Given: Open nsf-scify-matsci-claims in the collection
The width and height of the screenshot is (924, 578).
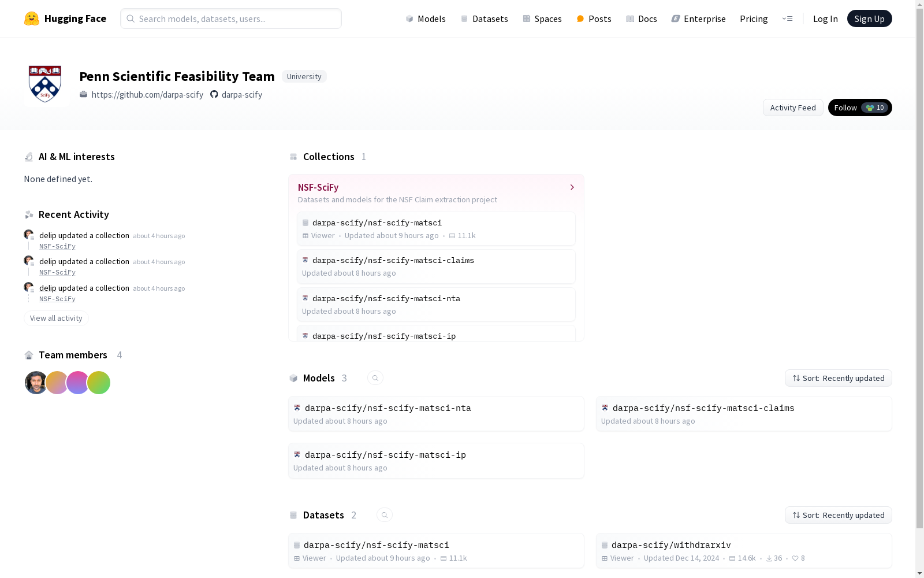Looking at the screenshot, I should point(436,266).
